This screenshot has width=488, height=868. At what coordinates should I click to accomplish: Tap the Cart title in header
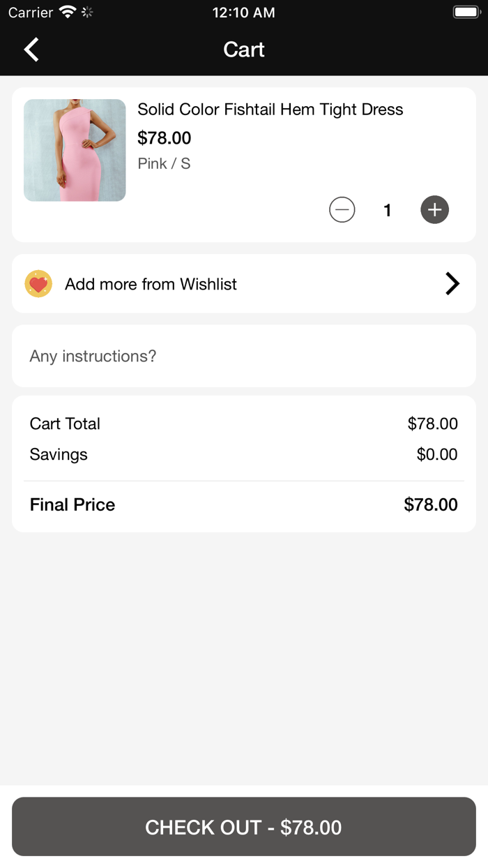click(x=244, y=50)
